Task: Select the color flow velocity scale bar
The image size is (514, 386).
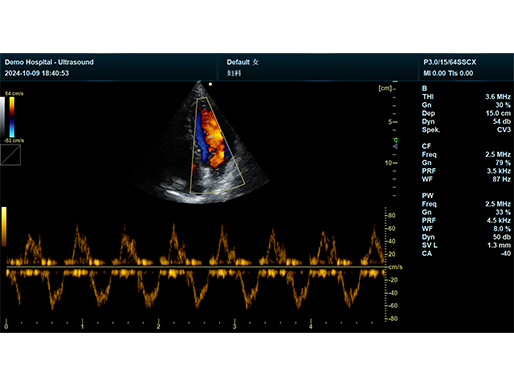Action: click(x=12, y=117)
